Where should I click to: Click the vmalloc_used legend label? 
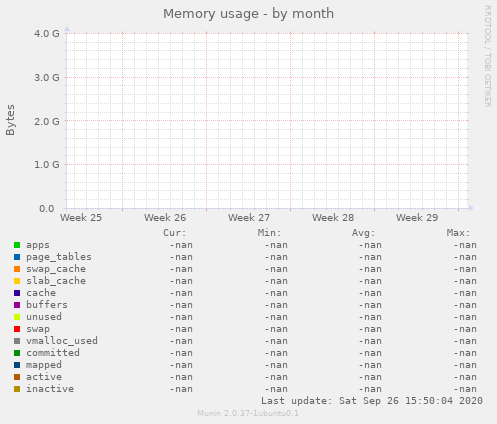click(62, 341)
